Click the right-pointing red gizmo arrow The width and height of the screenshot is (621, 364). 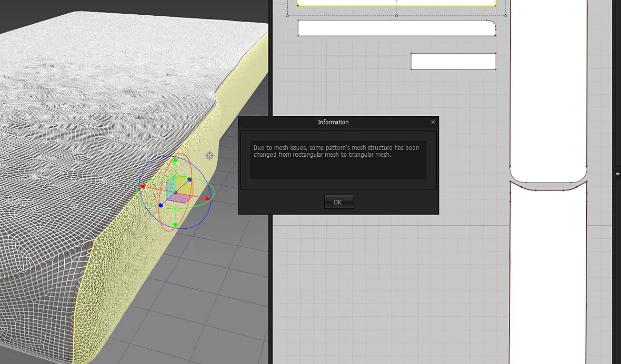[x=207, y=199]
